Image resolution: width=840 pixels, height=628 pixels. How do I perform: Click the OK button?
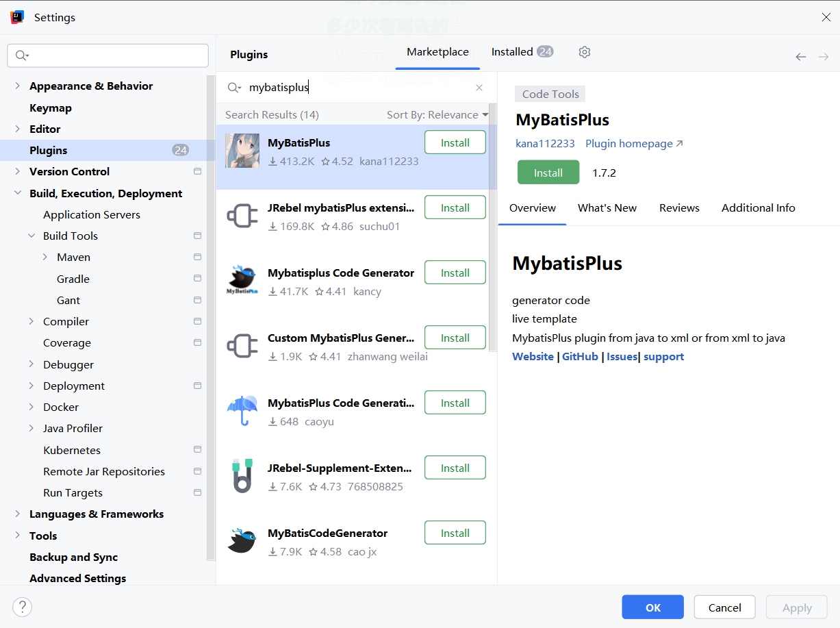tap(653, 607)
